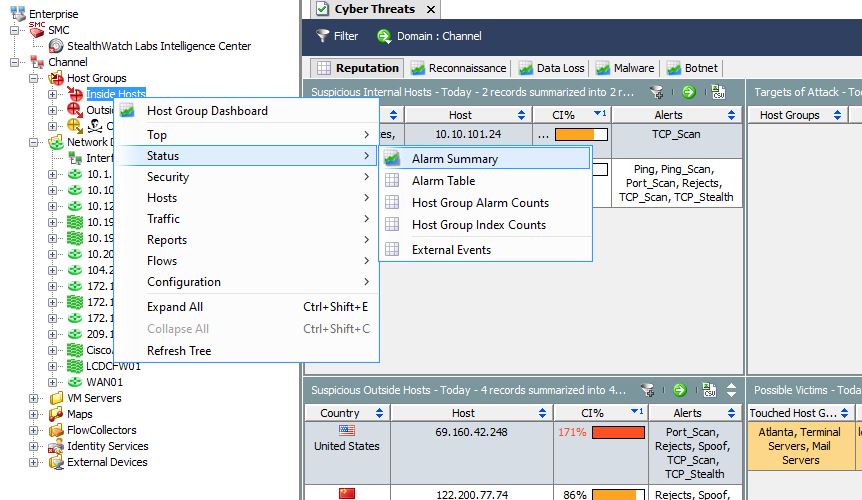Expand the FlowCollectors node

click(34, 430)
